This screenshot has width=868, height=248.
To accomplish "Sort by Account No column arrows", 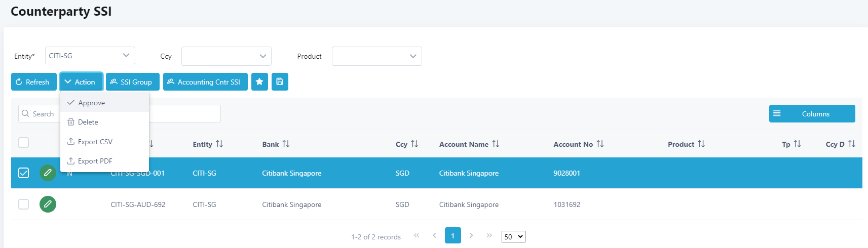I will point(600,144).
